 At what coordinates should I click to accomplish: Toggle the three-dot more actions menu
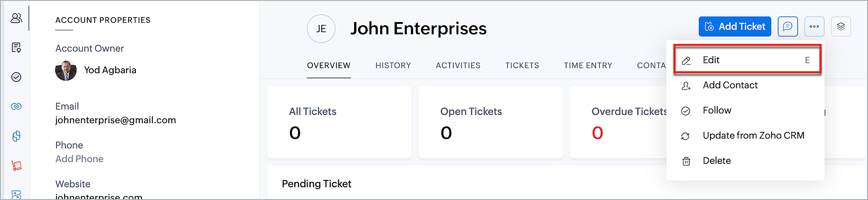click(814, 27)
